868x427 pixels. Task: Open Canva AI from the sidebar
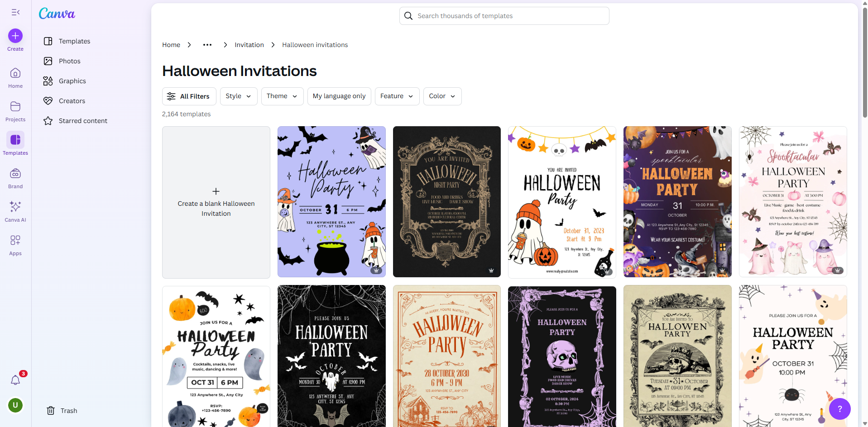15,210
